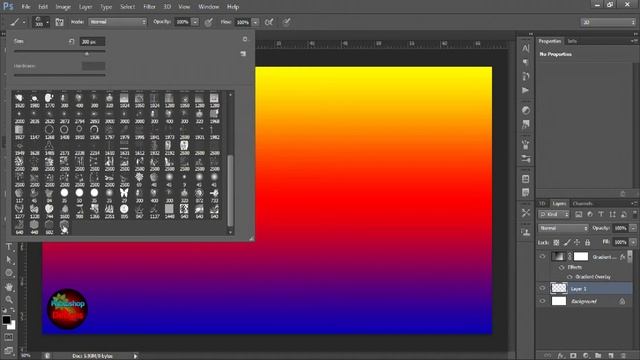Click the foreground color swatch
640x360 pixels.
6,320
